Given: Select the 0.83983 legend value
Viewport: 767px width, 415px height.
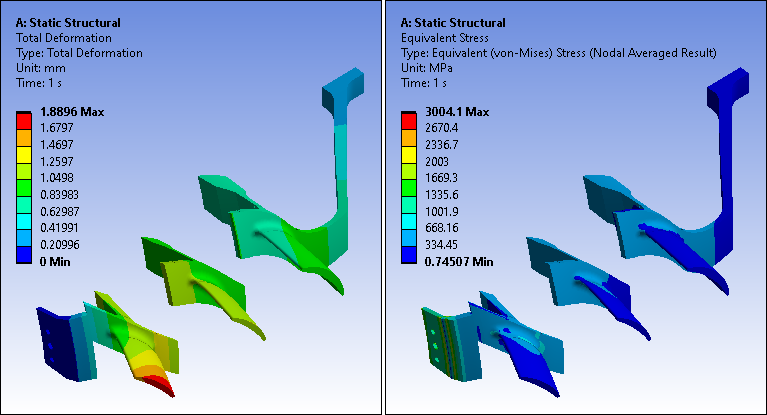Looking at the screenshot, I should 59,195.
